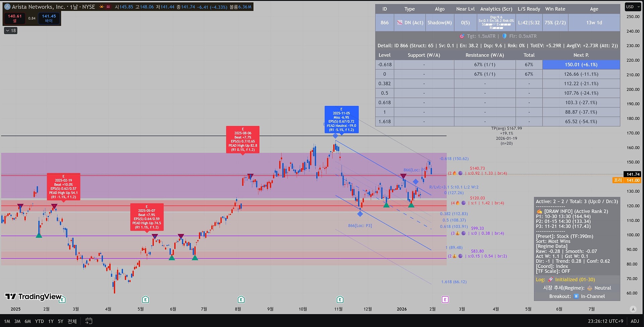Click the red 140.61 sell button

14,18
